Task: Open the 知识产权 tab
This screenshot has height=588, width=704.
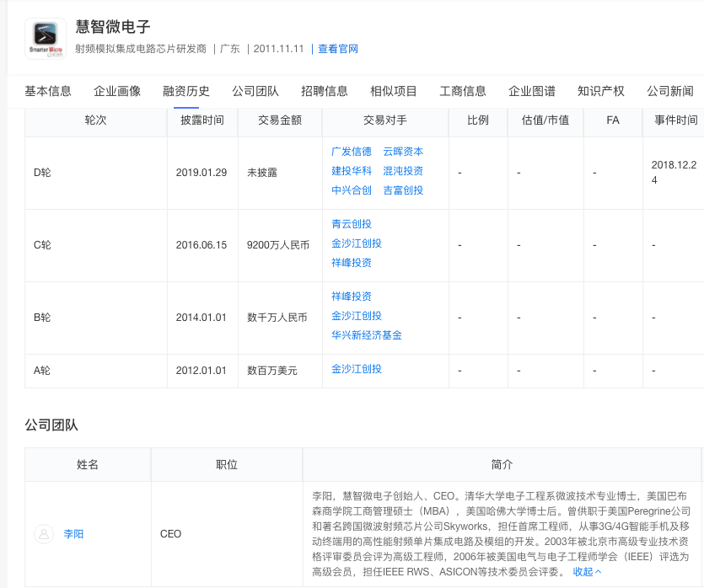Action: 601,91
